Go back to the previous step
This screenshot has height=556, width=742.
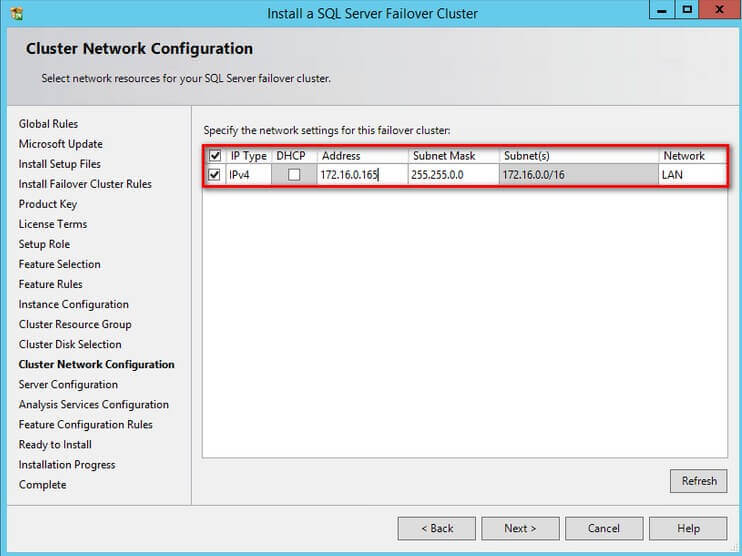[x=436, y=528]
